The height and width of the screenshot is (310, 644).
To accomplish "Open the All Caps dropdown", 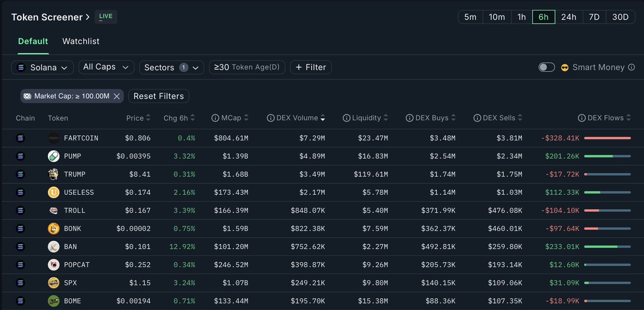I will tap(106, 67).
